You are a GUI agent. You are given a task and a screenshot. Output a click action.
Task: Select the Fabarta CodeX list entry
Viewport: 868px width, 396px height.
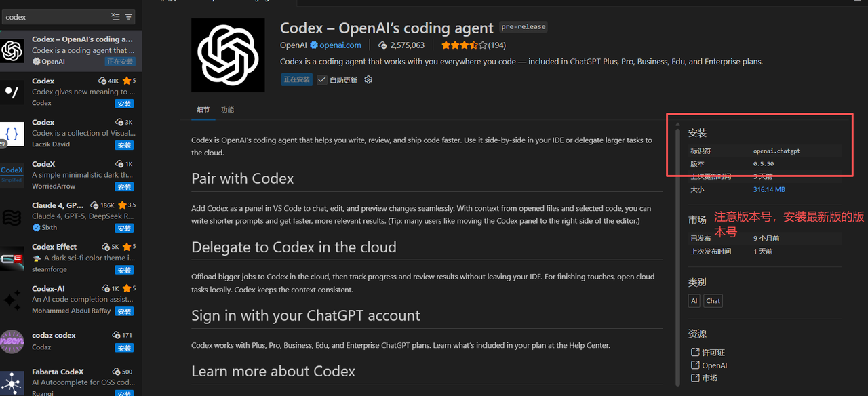point(71,380)
